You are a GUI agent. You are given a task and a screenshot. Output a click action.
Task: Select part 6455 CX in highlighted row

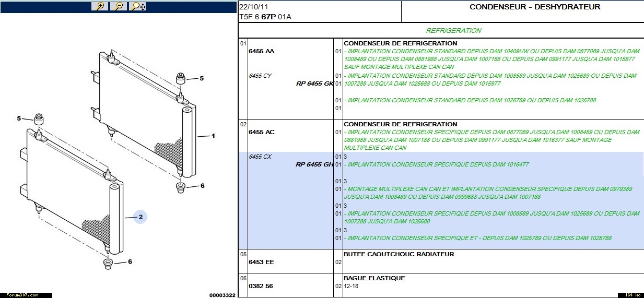coord(260,157)
